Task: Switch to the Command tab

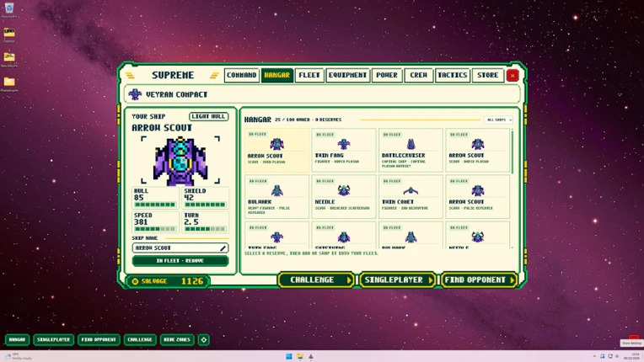Action: [x=241, y=76]
